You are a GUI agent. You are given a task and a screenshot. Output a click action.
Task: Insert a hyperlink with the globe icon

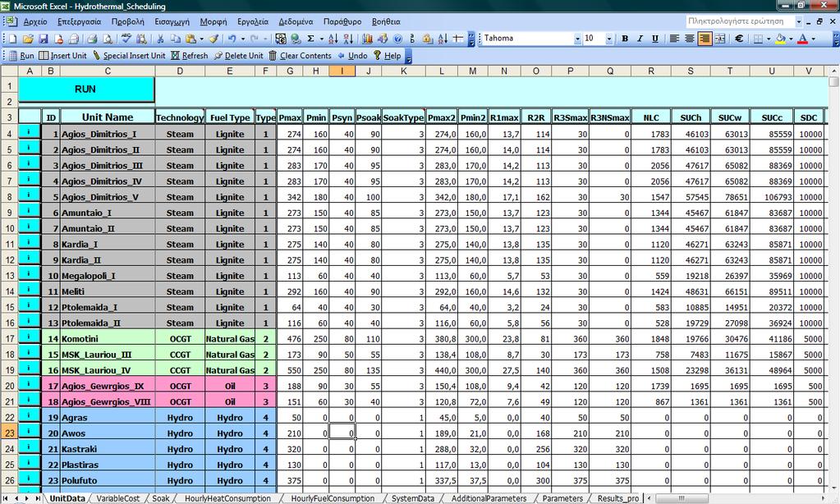295,39
